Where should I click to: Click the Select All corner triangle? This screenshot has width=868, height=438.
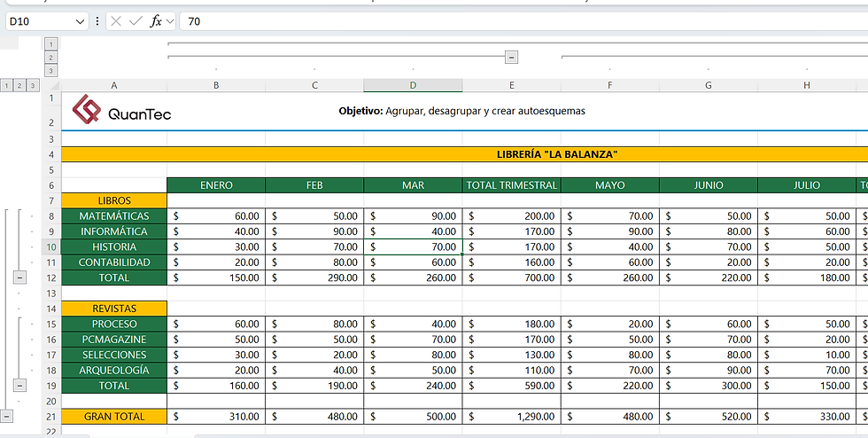[x=54, y=85]
